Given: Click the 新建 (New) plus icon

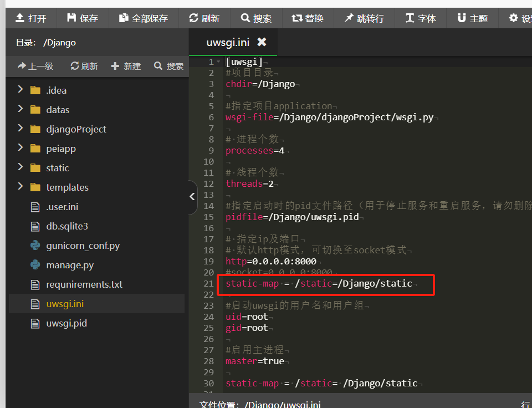Looking at the screenshot, I should 115,66.
